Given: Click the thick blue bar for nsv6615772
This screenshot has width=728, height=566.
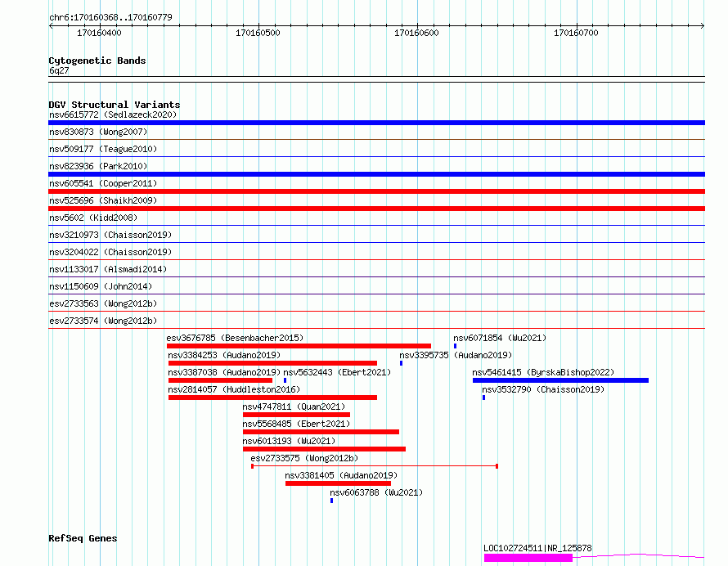Looking at the screenshot, I should (x=376, y=123).
